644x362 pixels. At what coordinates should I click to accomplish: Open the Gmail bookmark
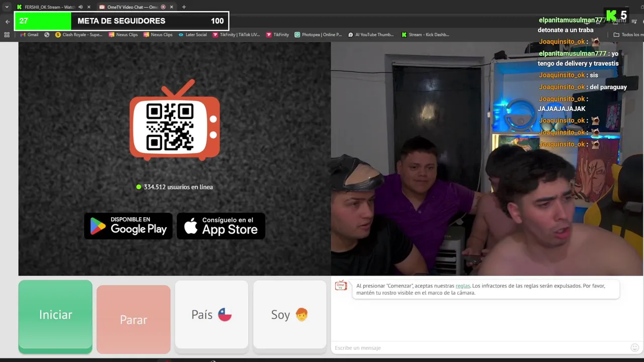(x=29, y=35)
